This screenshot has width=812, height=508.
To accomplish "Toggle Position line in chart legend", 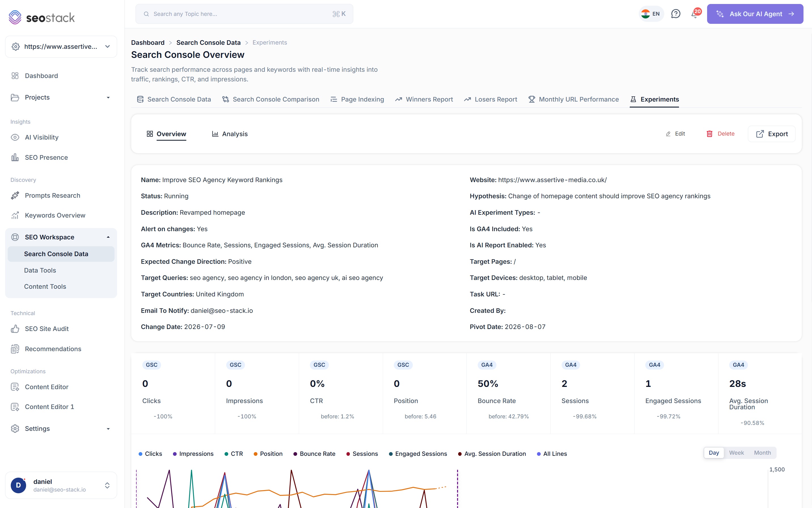I will (268, 454).
